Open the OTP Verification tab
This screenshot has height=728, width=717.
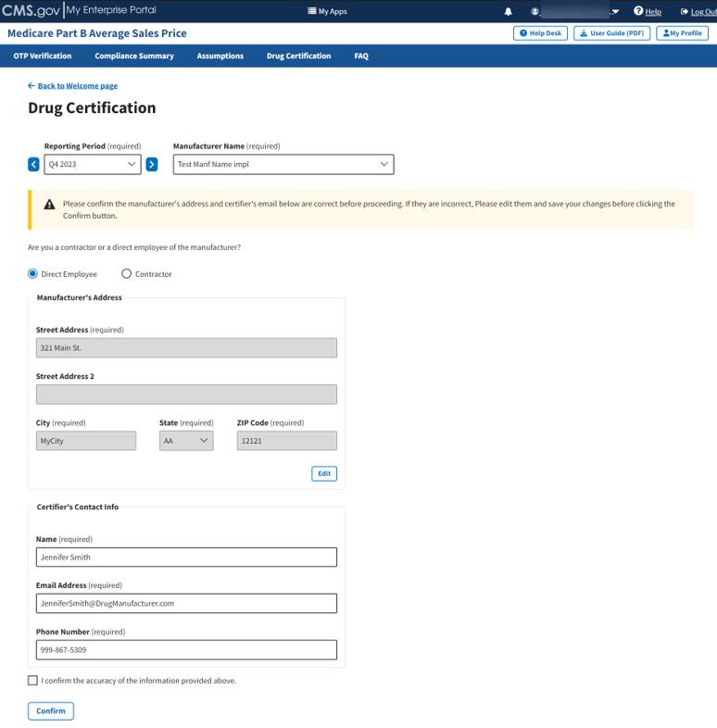click(43, 56)
